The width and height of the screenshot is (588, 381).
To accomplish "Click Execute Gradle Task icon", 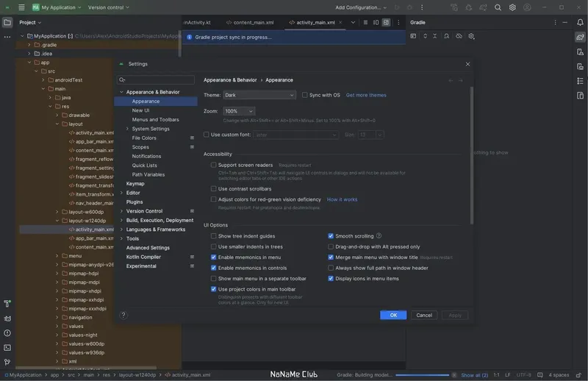I will pos(413,36).
